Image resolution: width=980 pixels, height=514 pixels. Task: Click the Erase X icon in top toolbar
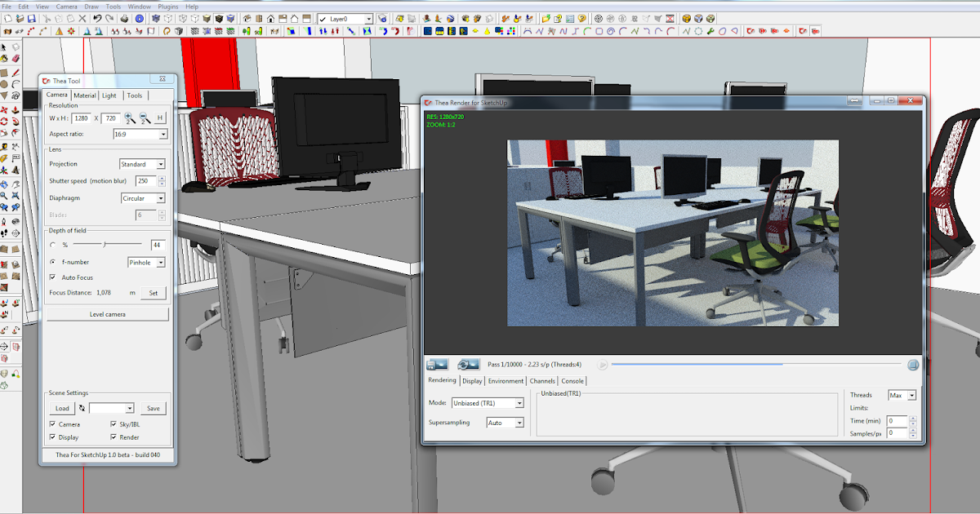(82, 18)
